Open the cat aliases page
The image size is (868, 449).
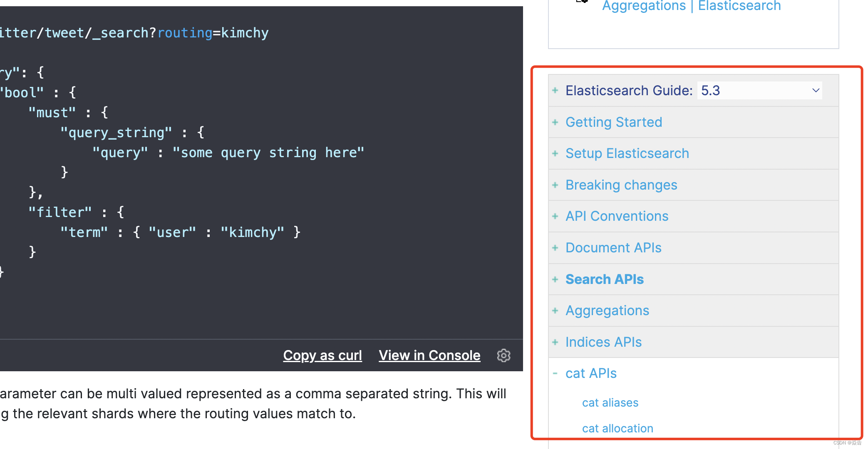tap(610, 402)
